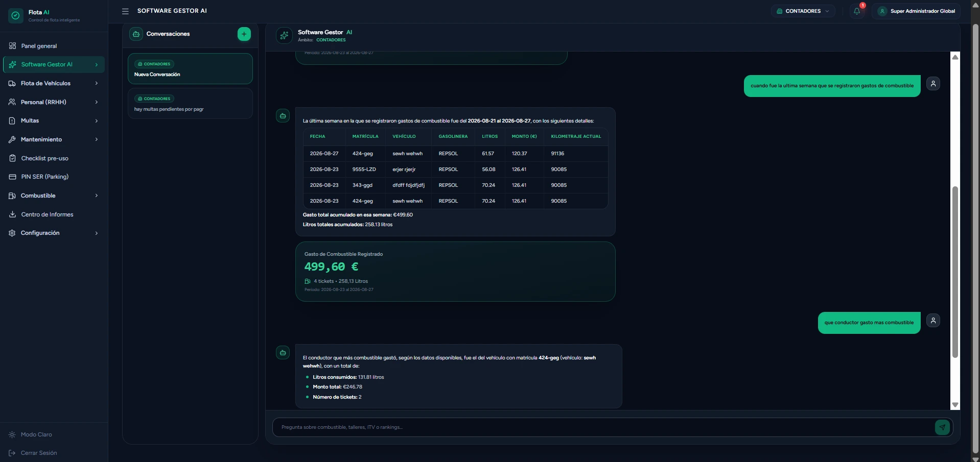Click Panel general dashboard icon
The width and height of the screenshot is (980, 462).
tap(12, 46)
